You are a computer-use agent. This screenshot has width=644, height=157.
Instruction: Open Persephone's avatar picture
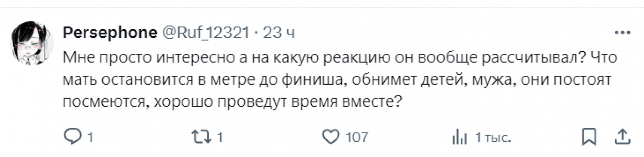click(x=32, y=45)
